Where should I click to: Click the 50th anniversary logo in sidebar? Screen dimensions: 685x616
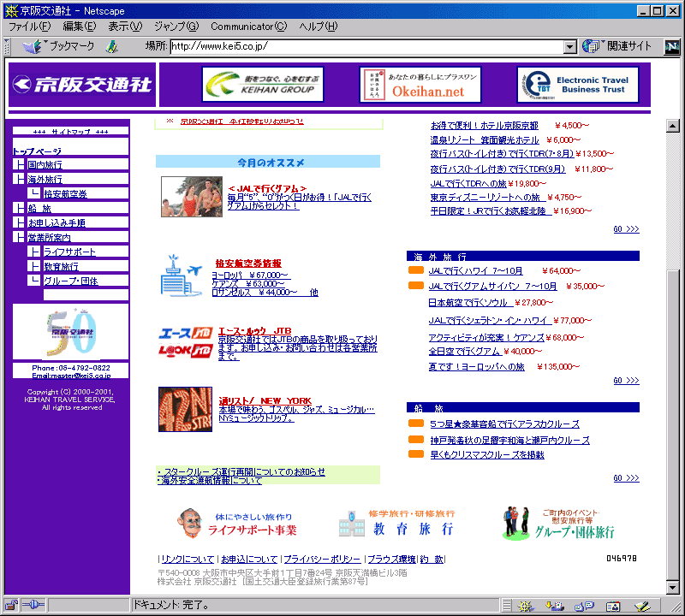tap(71, 332)
